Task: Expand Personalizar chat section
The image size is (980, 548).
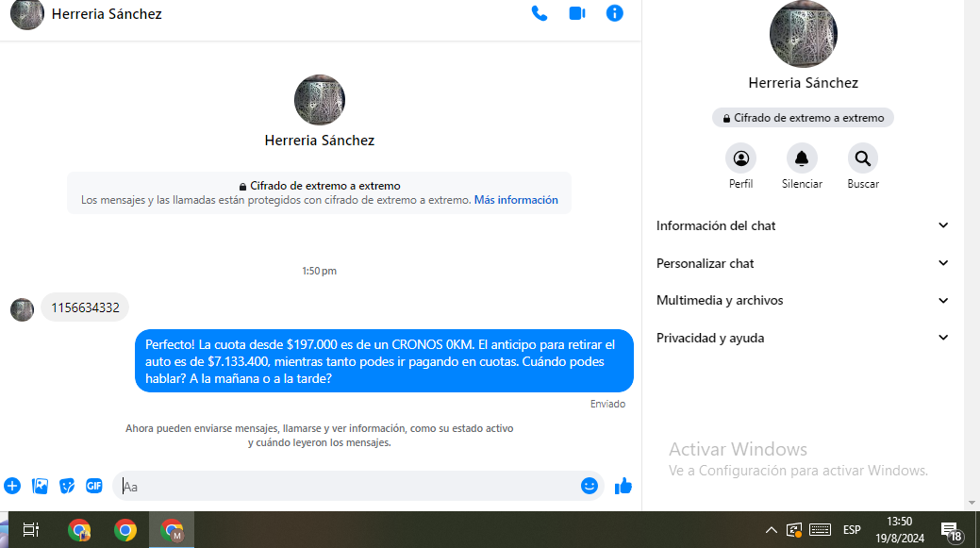Action: 803,263
